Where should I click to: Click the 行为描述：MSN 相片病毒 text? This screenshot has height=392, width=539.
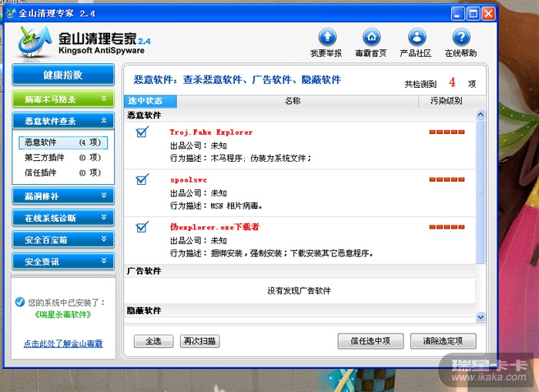point(216,206)
